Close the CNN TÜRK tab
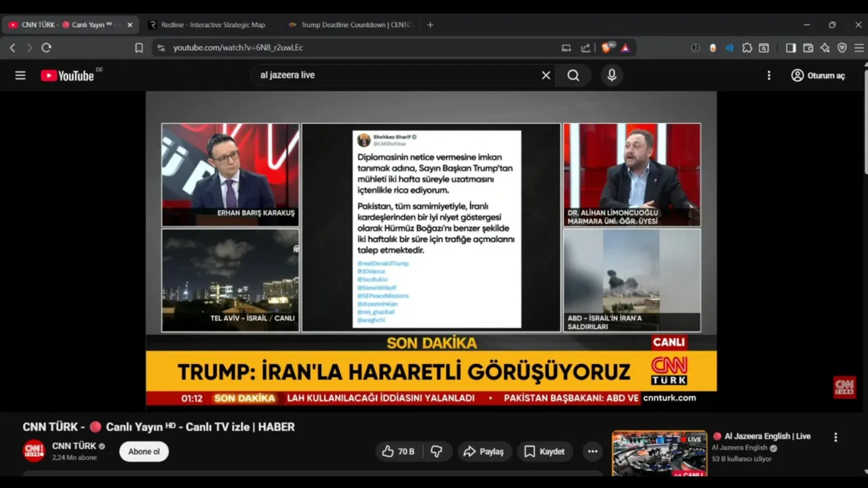 point(130,25)
